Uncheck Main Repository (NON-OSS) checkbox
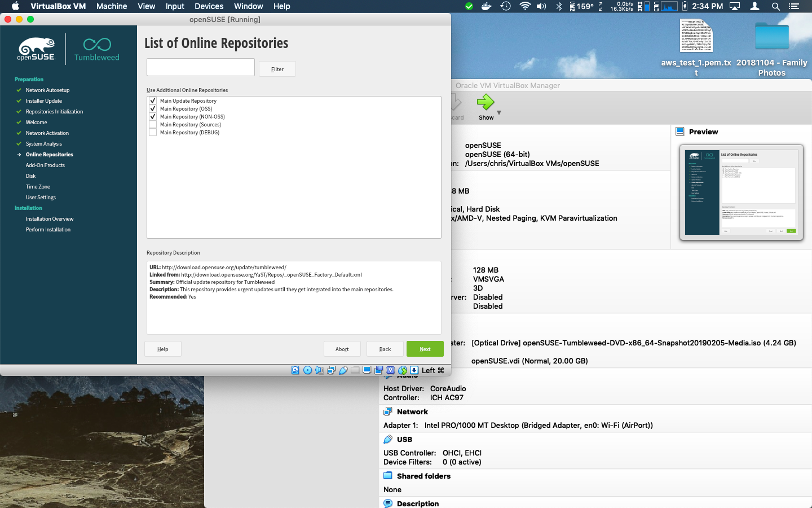Screen dimensions: 812x508 pyautogui.click(x=153, y=117)
